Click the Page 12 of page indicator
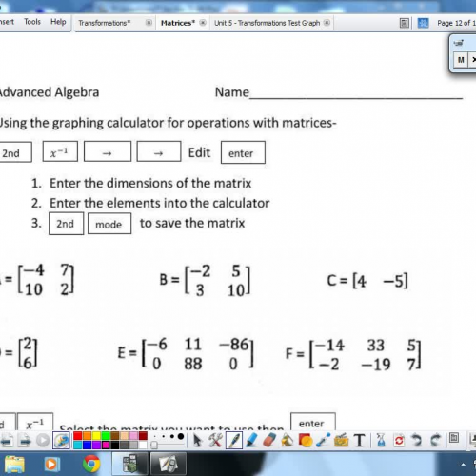The width and height of the screenshot is (476, 476). [456, 23]
